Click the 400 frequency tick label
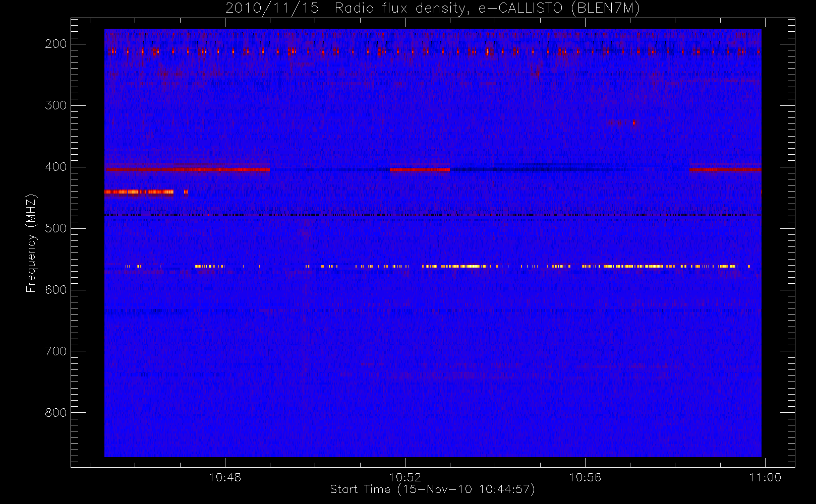The image size is (816, 504). [56, 167]
